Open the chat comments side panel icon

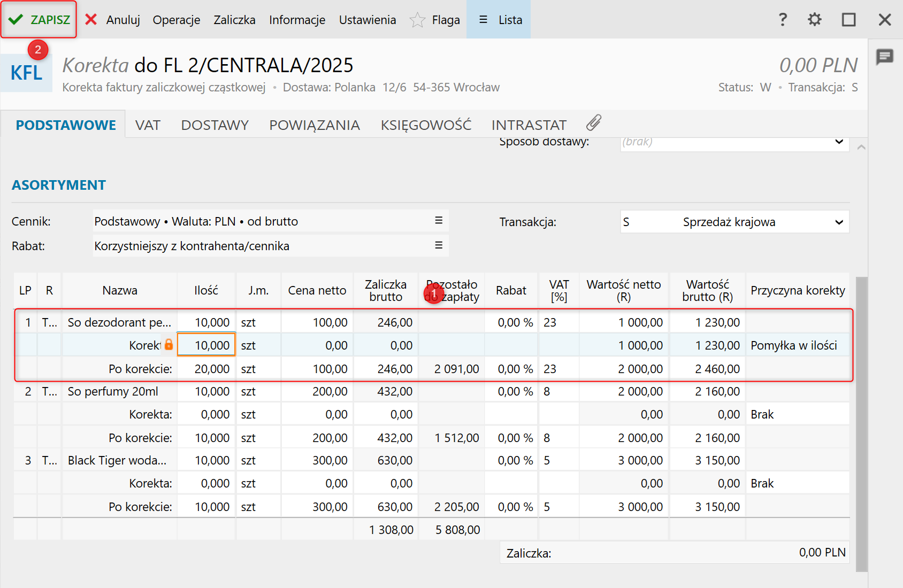click(x=884, y=56)
